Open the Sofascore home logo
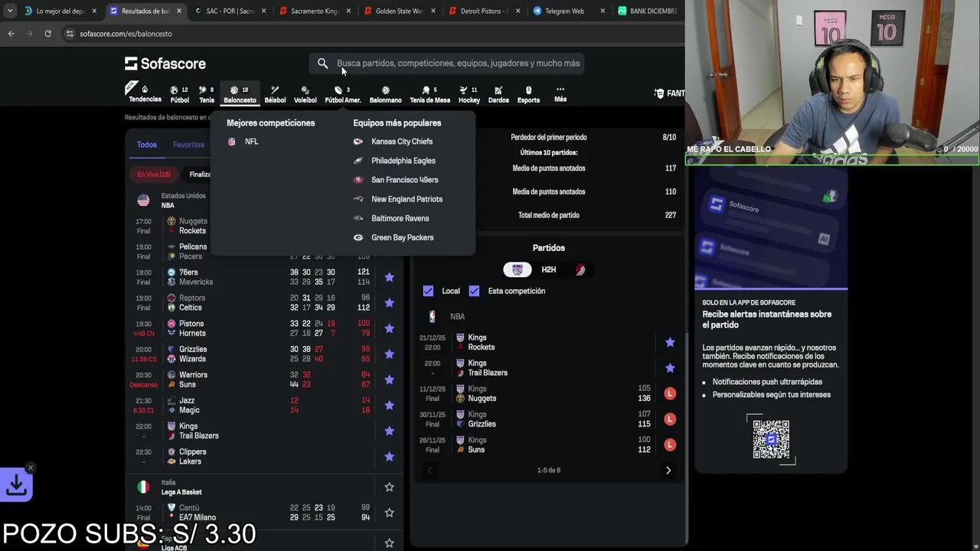The width and height of the screenshot is (980, 551). pos(165,64)
